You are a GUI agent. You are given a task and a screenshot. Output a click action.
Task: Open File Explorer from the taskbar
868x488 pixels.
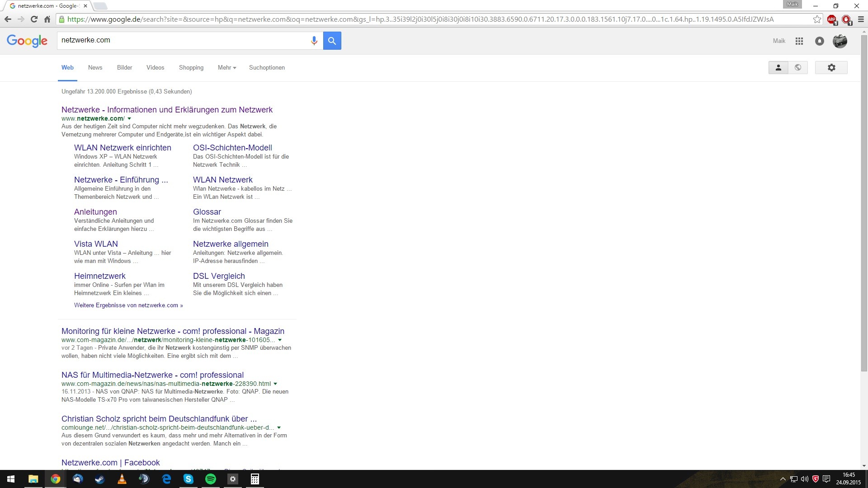(33, 479)
